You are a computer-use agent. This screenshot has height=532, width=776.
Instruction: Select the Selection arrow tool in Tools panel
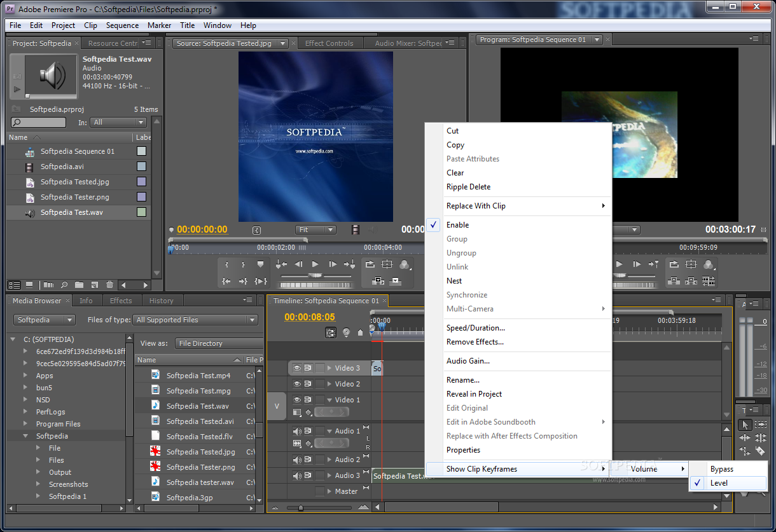(x=744, y=425)
